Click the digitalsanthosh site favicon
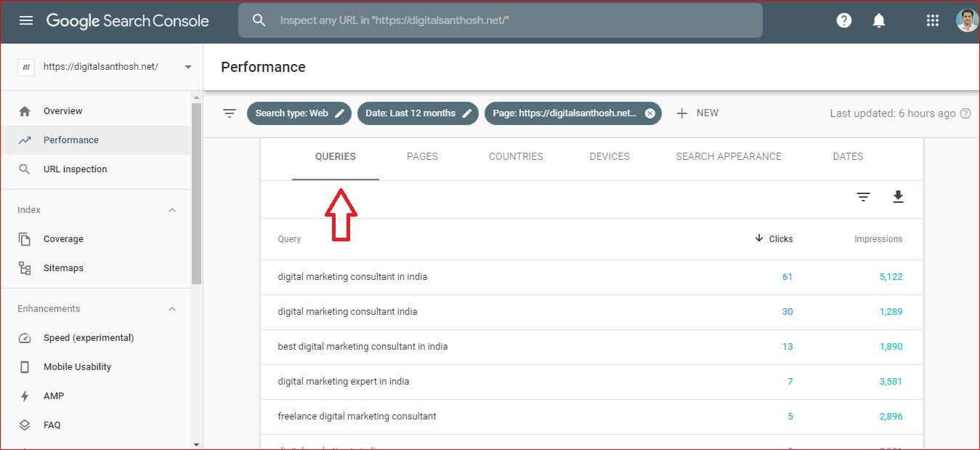 coord(26,67)
